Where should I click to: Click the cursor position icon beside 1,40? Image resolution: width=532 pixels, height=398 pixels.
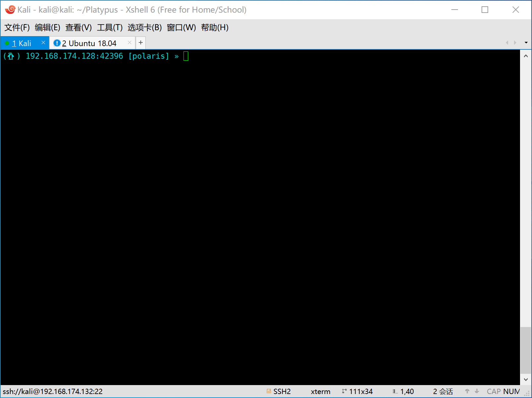[x=395, y=391]
